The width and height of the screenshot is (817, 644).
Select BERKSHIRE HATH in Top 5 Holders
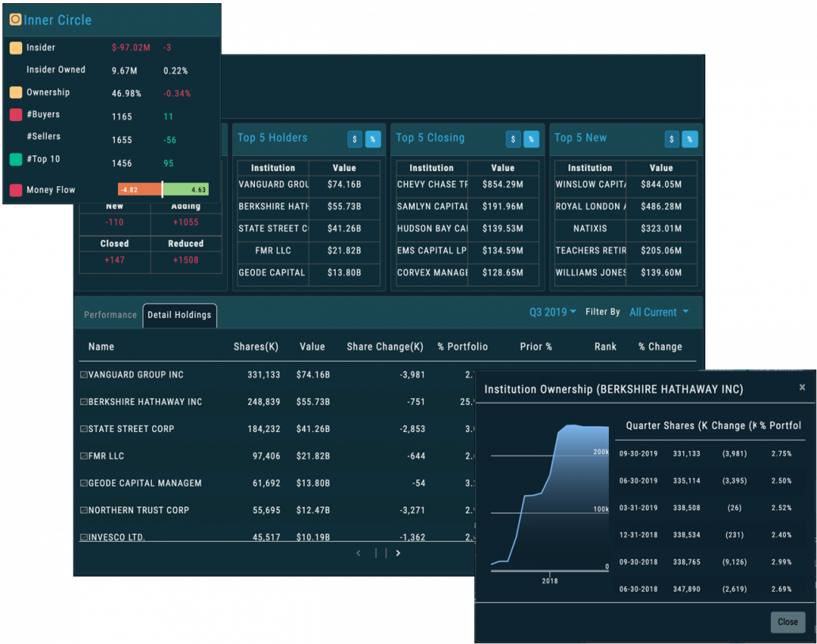273,206
